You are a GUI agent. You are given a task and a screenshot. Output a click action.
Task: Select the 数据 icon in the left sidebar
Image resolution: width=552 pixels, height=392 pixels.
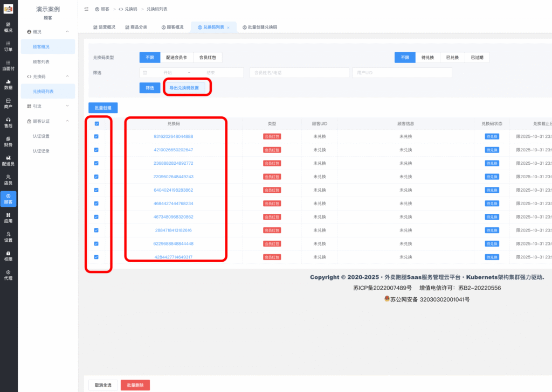[9, 84]
